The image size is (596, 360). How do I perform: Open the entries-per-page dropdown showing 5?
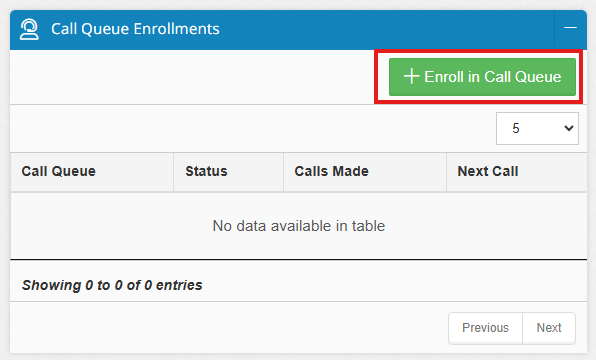pyautogui.click(x=537, y=128)
